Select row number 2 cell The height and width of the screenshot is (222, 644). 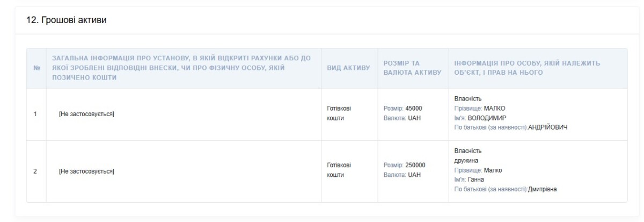coord(36,171)
